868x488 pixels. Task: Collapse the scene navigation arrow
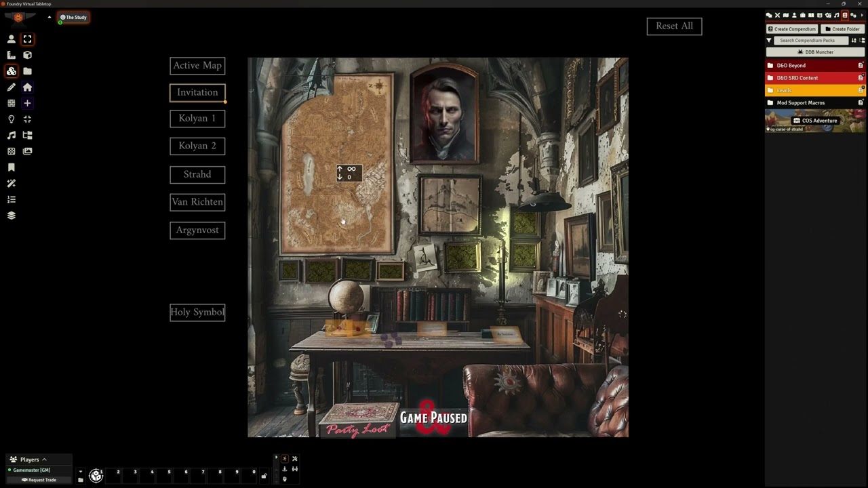click(x=49, y=17)
